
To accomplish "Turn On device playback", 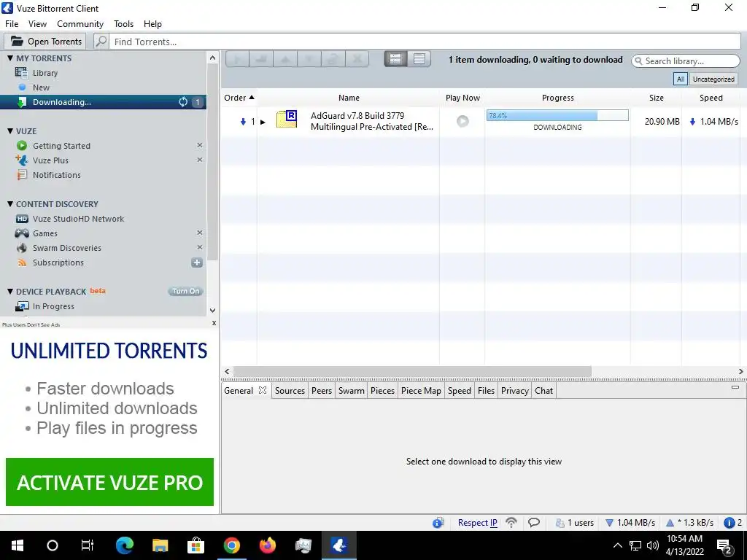I will point(186,291).
